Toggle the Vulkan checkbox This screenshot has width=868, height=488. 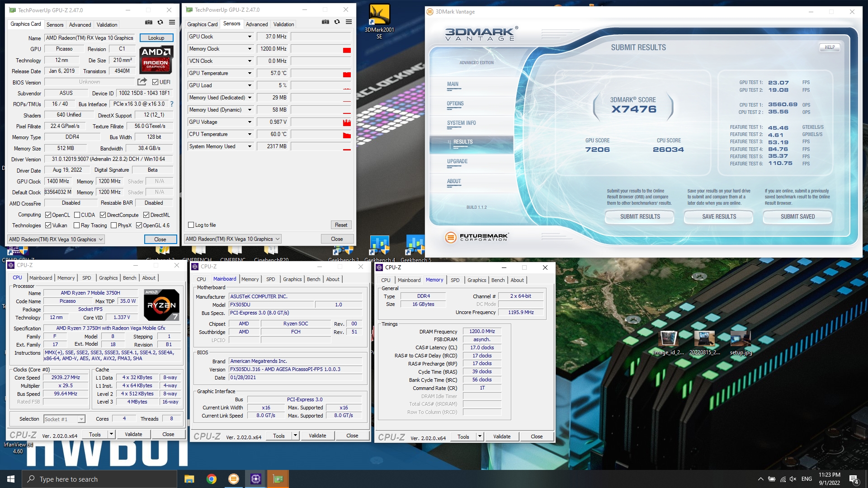coord(48,225)
